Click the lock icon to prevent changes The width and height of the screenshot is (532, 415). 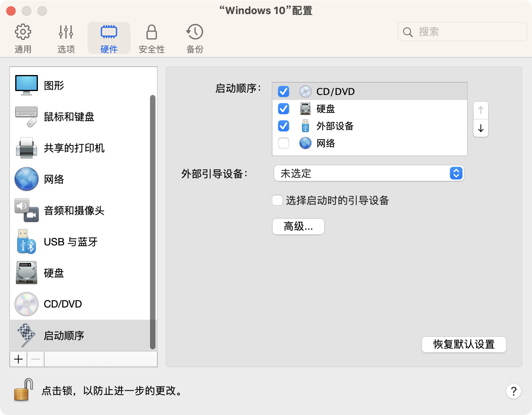[x=23, y=390]
